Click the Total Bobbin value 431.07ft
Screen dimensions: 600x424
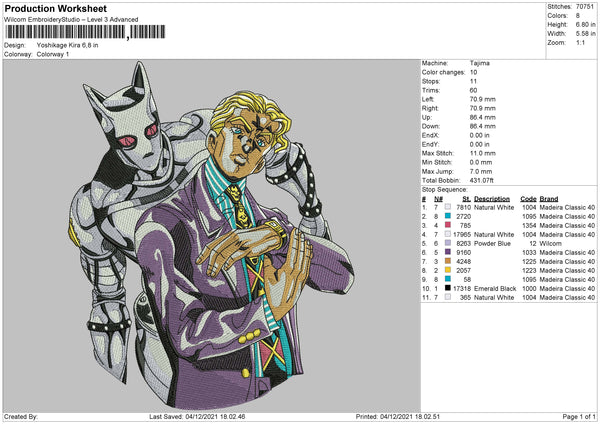482,180
